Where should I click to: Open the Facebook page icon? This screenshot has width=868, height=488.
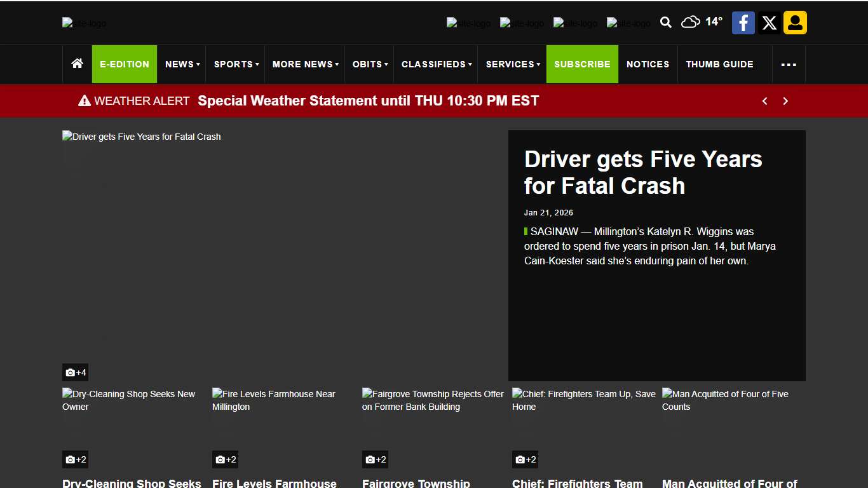tap(743, 23)
